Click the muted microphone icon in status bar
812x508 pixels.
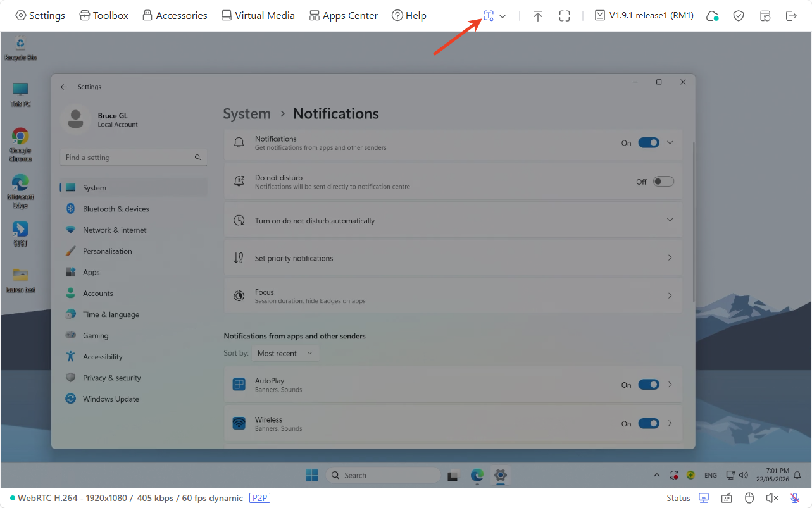795,498
